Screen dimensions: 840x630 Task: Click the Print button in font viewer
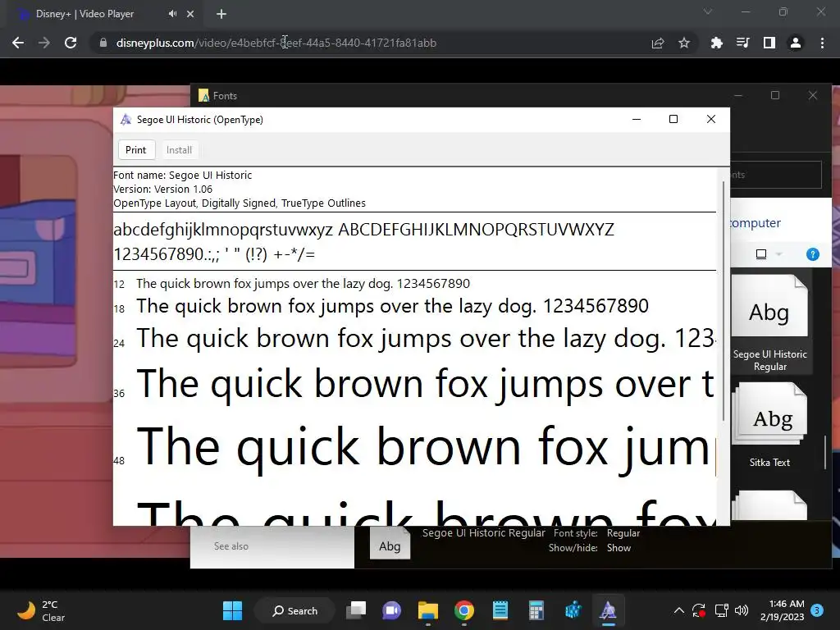point(136,150)
